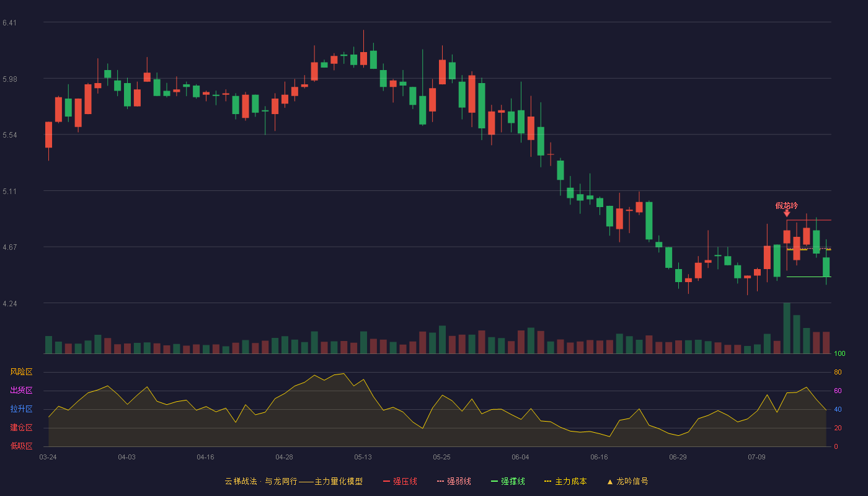
Task: Click the 低吸区 zone label
Action: (21, 446)
